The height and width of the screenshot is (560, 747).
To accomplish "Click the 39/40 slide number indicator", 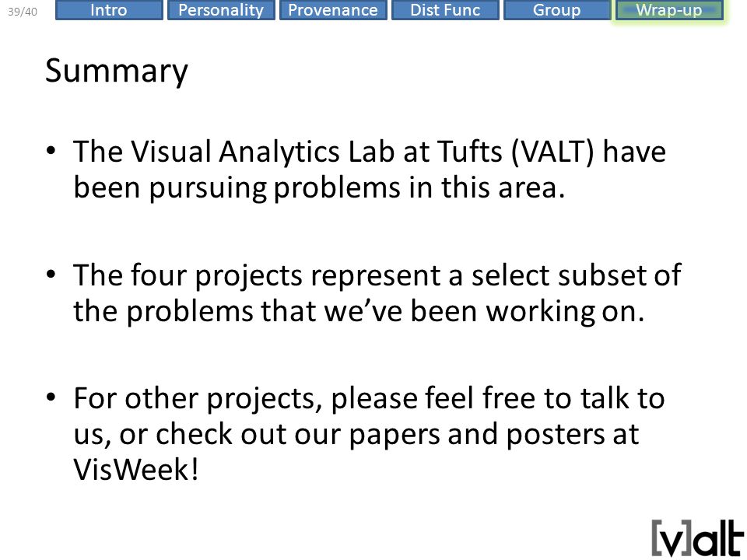I will 23,12.
